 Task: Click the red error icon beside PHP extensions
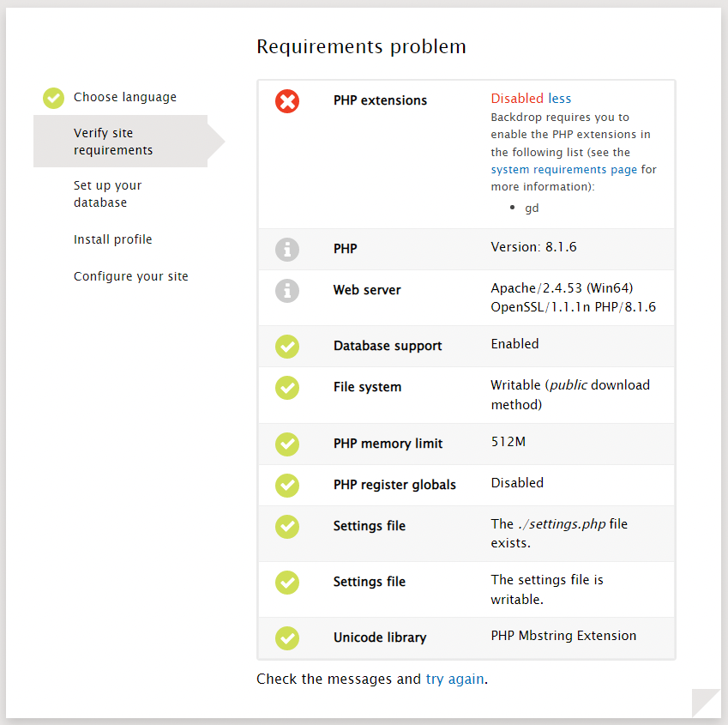click(287, 100)
